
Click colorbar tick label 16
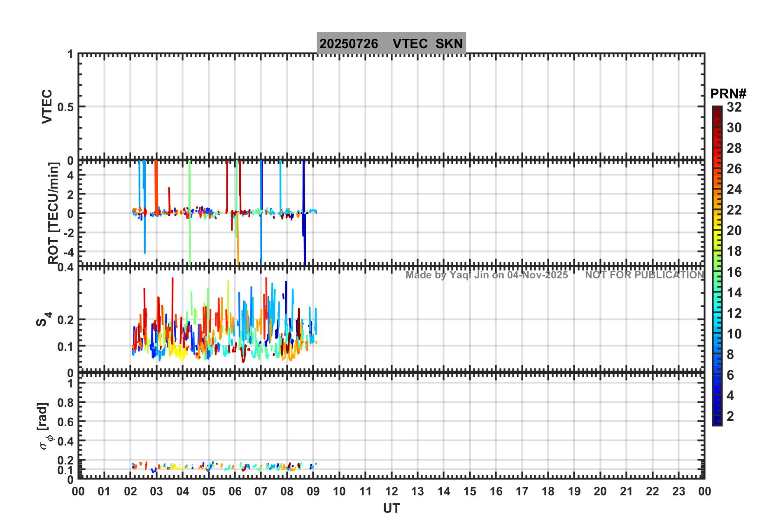click(x=734, y=272)
